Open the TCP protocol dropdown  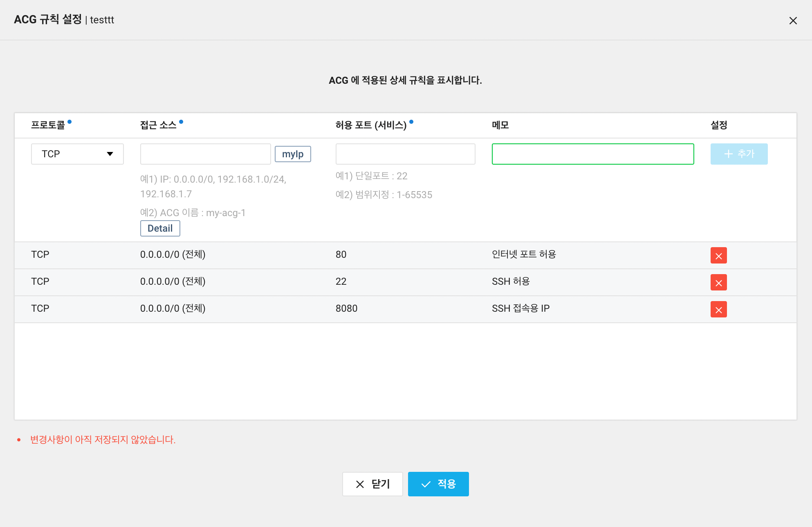coord(77,154)
